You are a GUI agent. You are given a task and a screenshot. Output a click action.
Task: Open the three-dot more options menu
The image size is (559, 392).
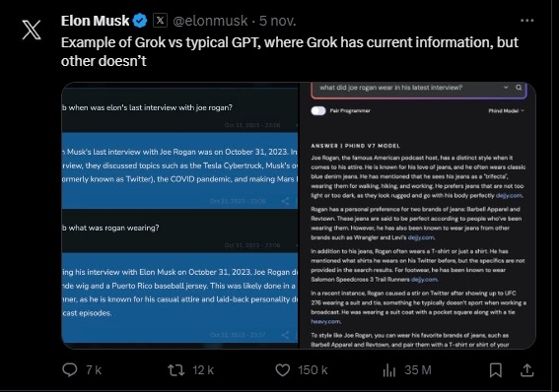[x=526, y=21]
